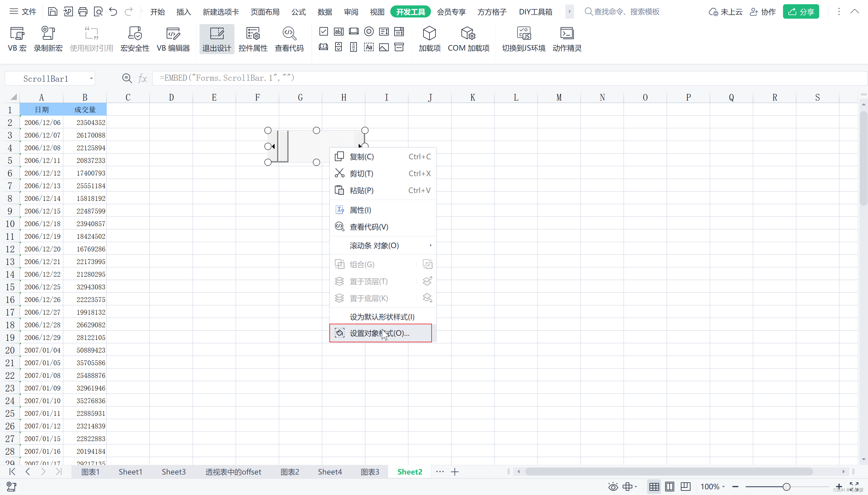Switch to 公式 ribbon tab
Screen dimensions: 868x495
click(x=299, y=12)
